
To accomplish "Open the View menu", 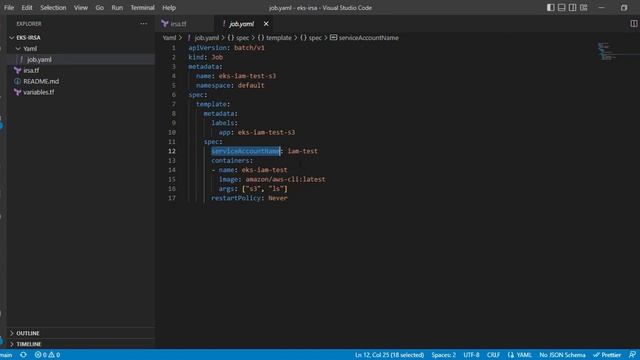I will click(x=81, y=8).
